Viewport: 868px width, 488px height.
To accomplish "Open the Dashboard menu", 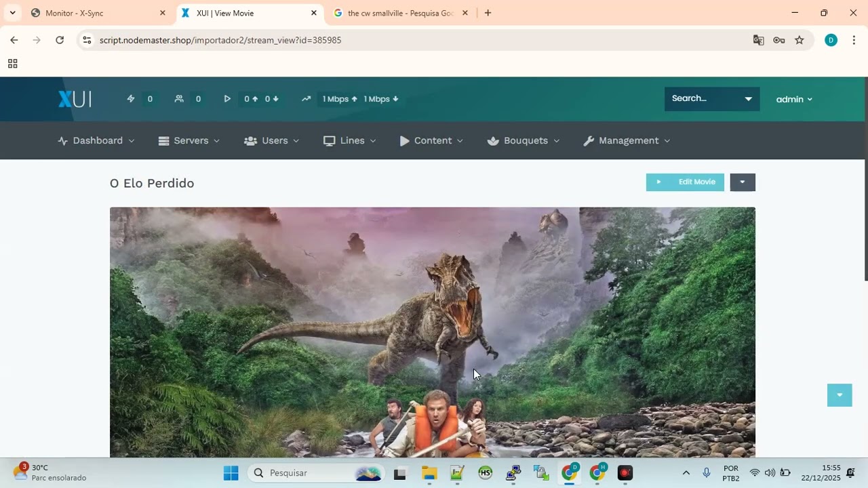I will pyautogui.click(x=96, y=140).
